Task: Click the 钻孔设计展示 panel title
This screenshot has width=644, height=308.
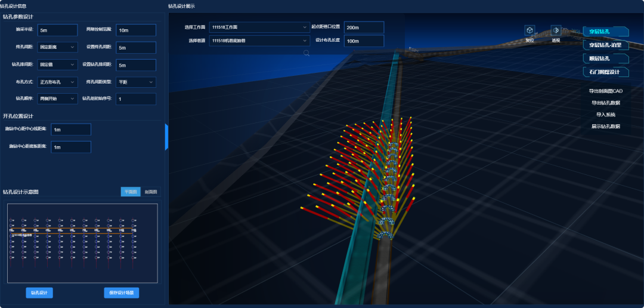Action: coord(181,6)
